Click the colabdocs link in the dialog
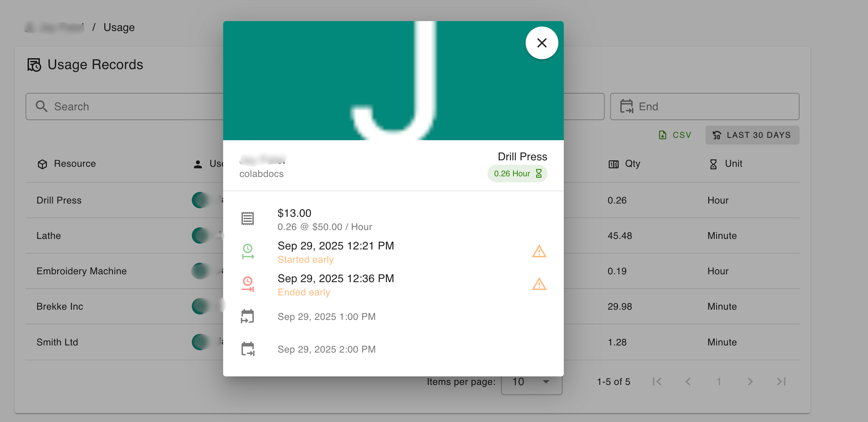The width and height of the screenshot is (868, 422). pos(261,174)
